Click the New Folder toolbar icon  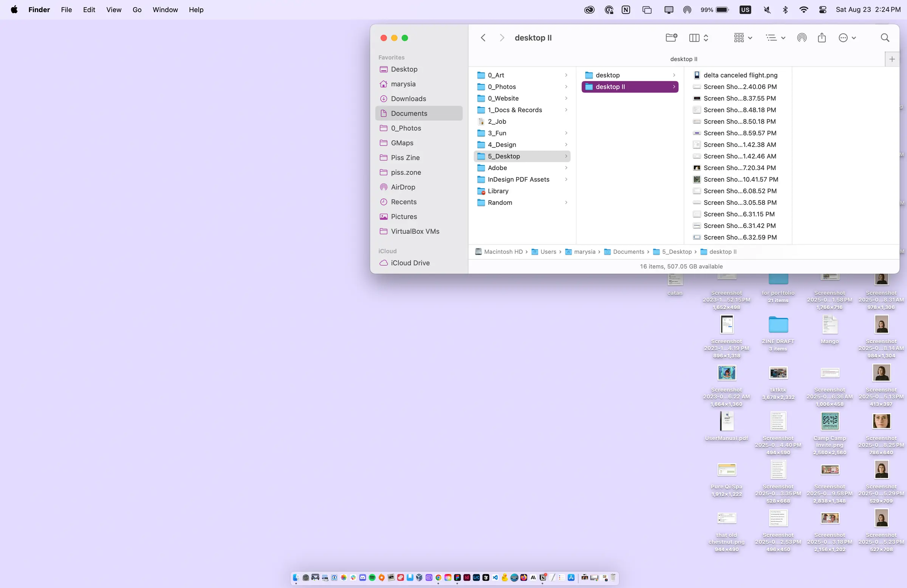pos(671,38)
